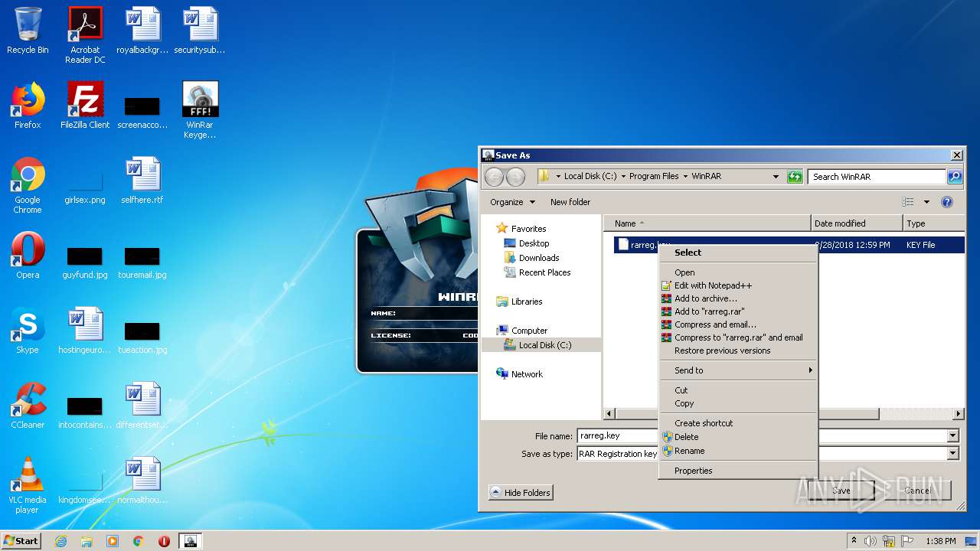Click the Start button
The width and height of the screenshot is (980, 551).
click(x=21, y=541)
